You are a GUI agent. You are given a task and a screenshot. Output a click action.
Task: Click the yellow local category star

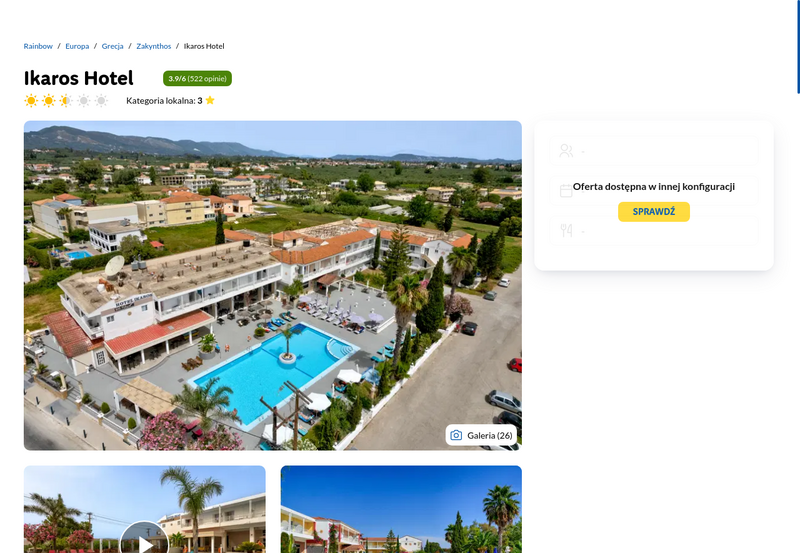coord(210,100)
